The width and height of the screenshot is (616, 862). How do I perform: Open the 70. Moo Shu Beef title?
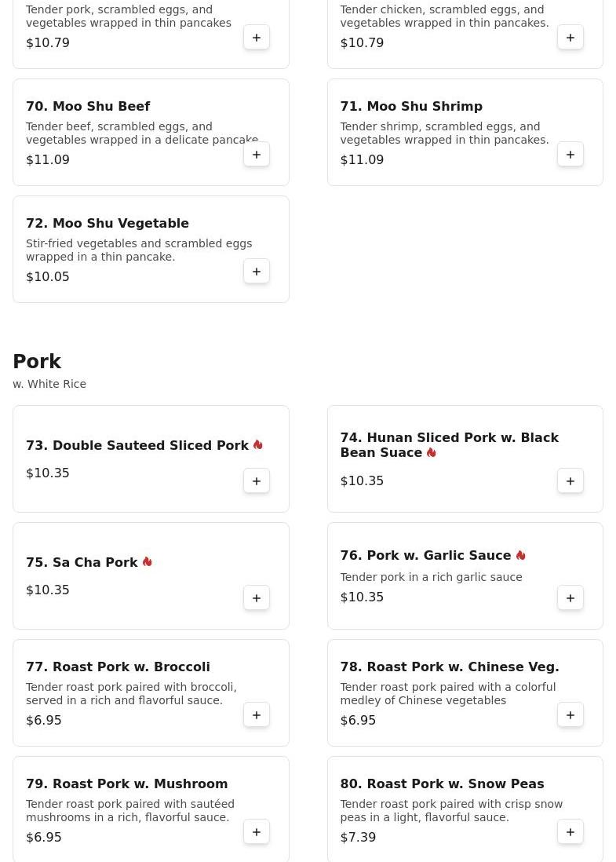coord(88,106)
